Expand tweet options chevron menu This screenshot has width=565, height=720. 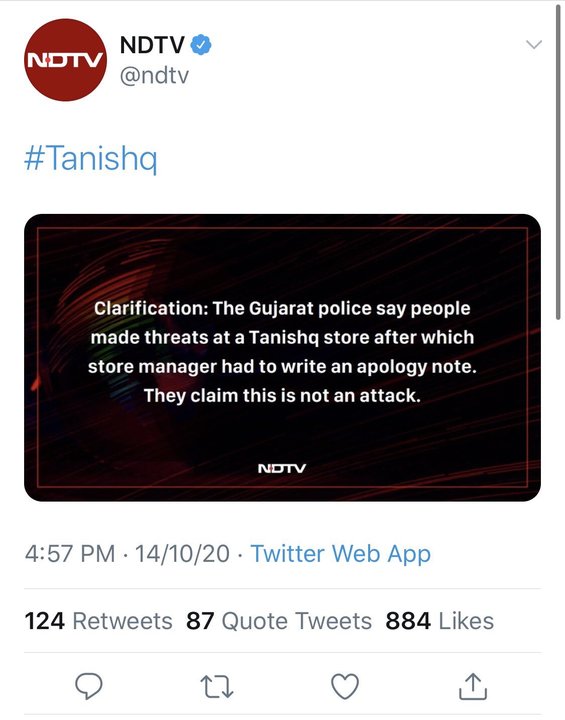534,45
